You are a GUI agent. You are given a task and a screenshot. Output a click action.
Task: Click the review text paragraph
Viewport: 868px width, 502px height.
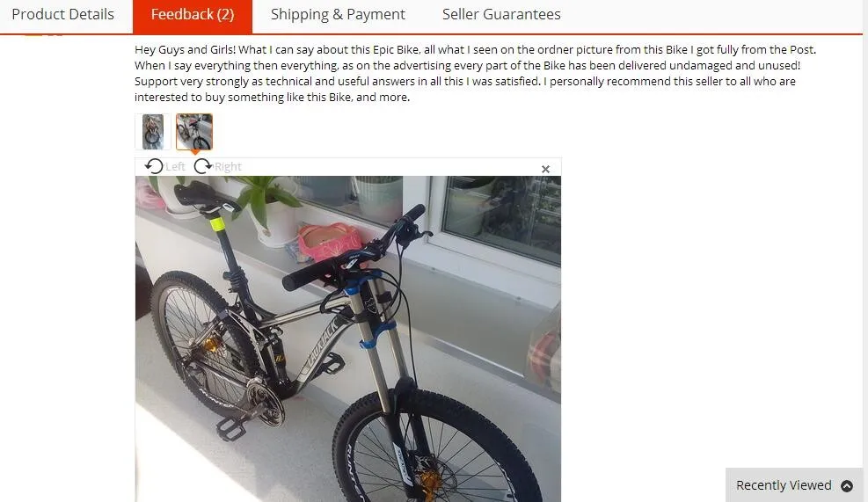(x=475, y=73)
